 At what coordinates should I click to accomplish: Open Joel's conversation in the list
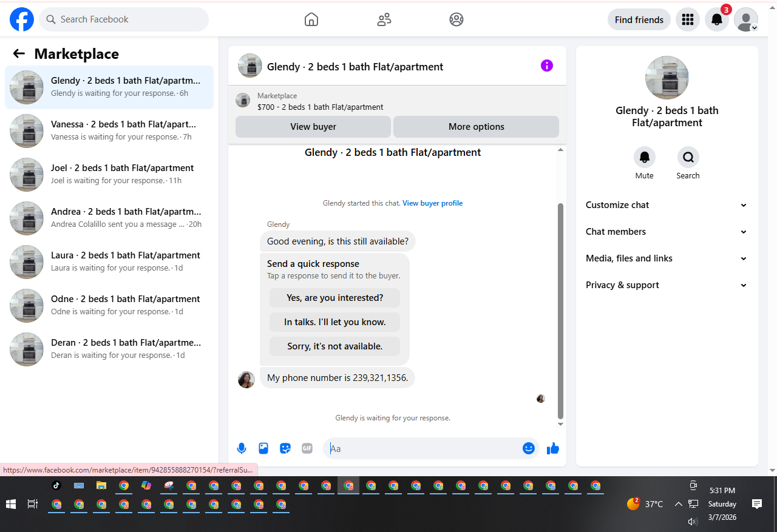coord(109,175)
